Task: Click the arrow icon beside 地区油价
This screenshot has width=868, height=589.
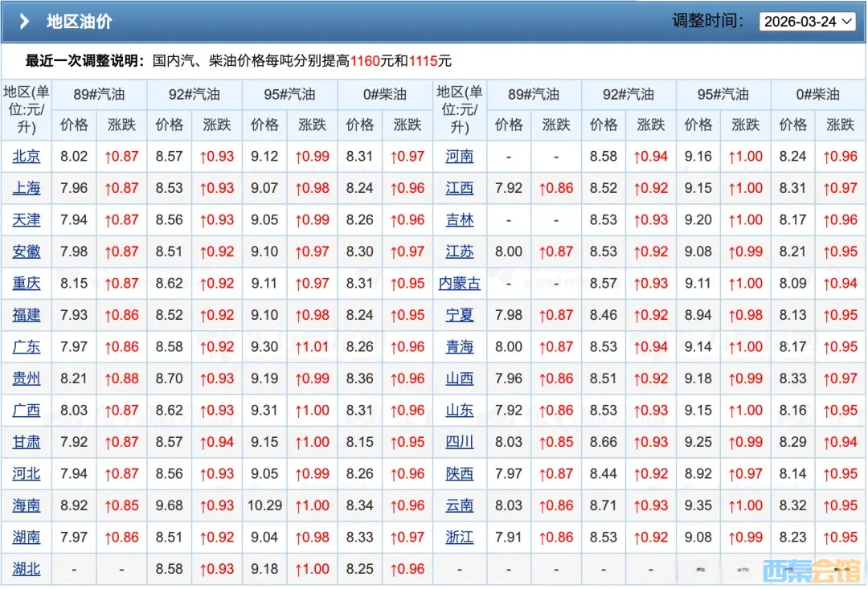Action: coord(25,22)
